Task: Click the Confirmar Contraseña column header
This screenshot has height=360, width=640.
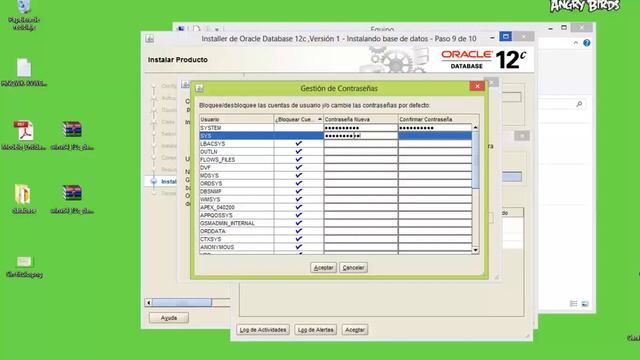Action: point(435,119)
